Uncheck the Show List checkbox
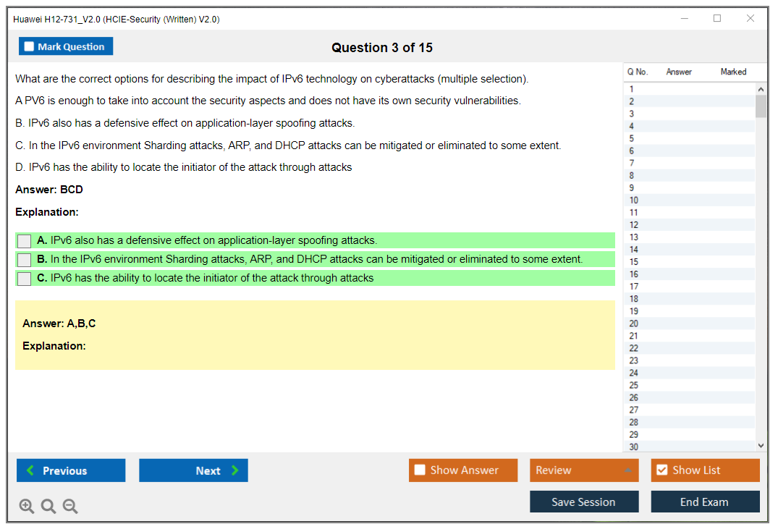The height and width of the screenshot is (532, 778). pyautogui.click(x=661, y=470)
